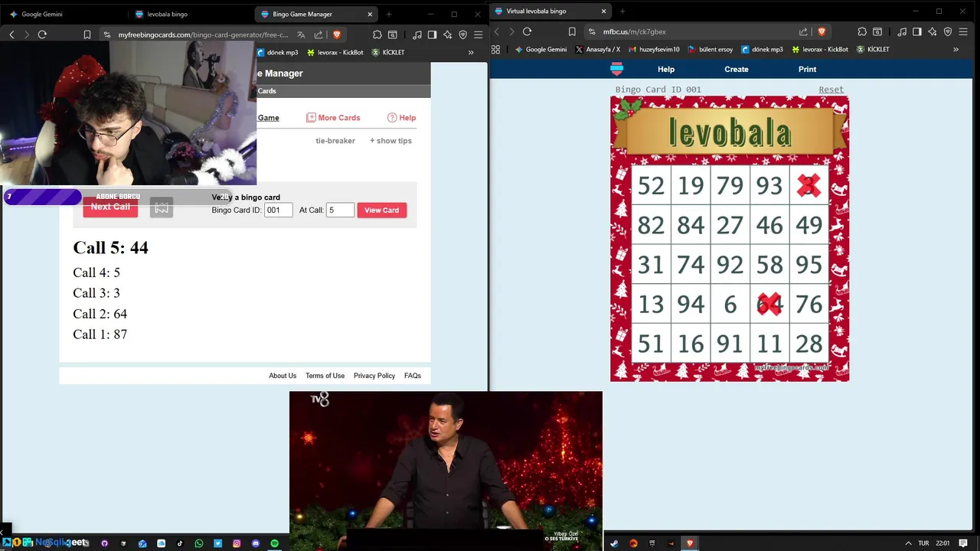Click the tie-breaker link

point(335,141)
